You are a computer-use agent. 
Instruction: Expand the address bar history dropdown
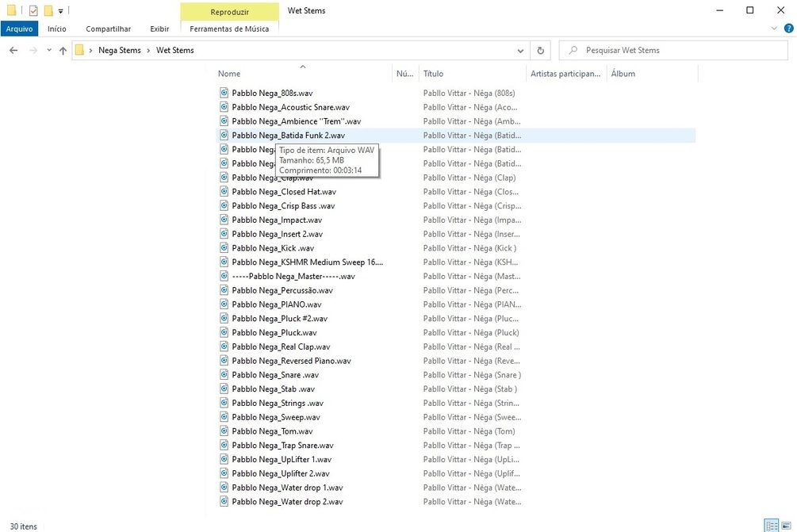(520, 50)
